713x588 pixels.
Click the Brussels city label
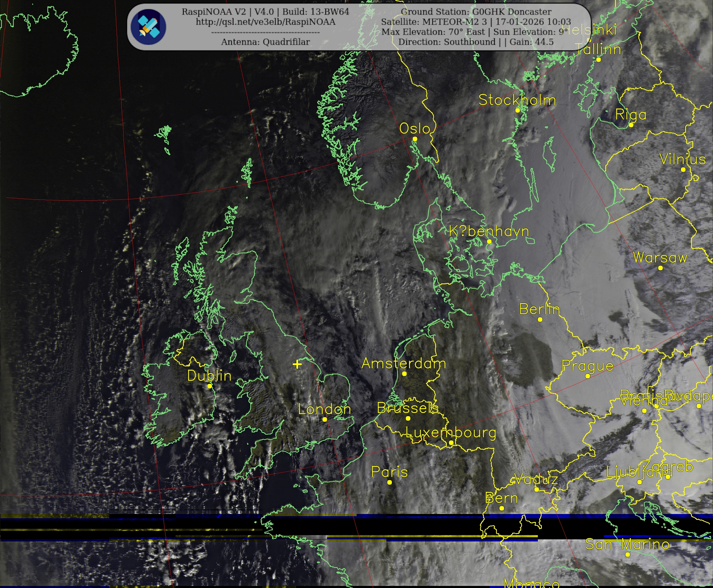408,408
